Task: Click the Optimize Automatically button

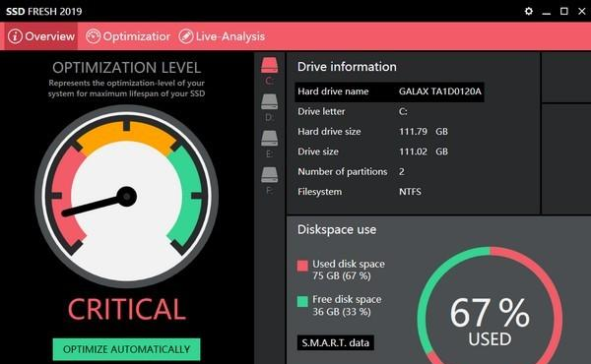Action: pos(126,349)
